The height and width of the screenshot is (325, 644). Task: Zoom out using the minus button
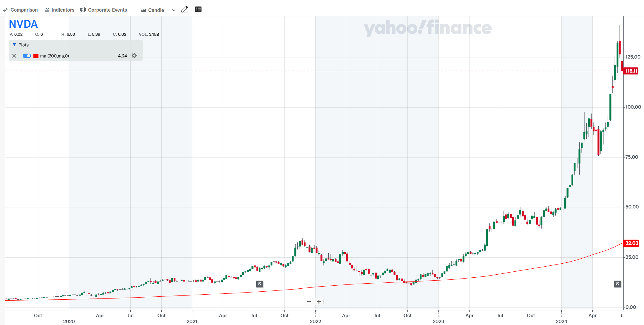pos(309,302)
